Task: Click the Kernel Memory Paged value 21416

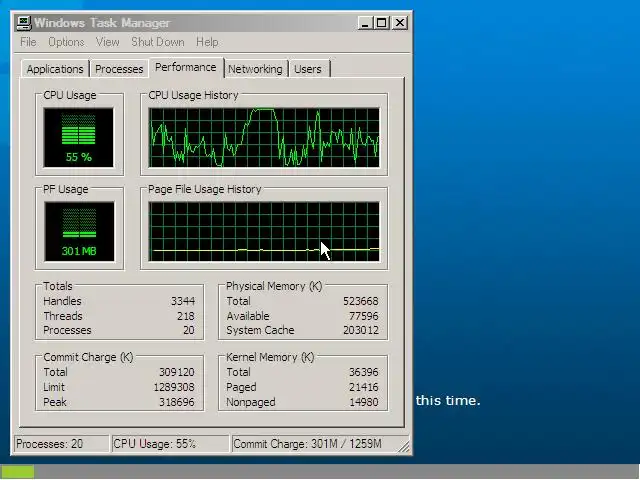Action: (x=363, y=387)
